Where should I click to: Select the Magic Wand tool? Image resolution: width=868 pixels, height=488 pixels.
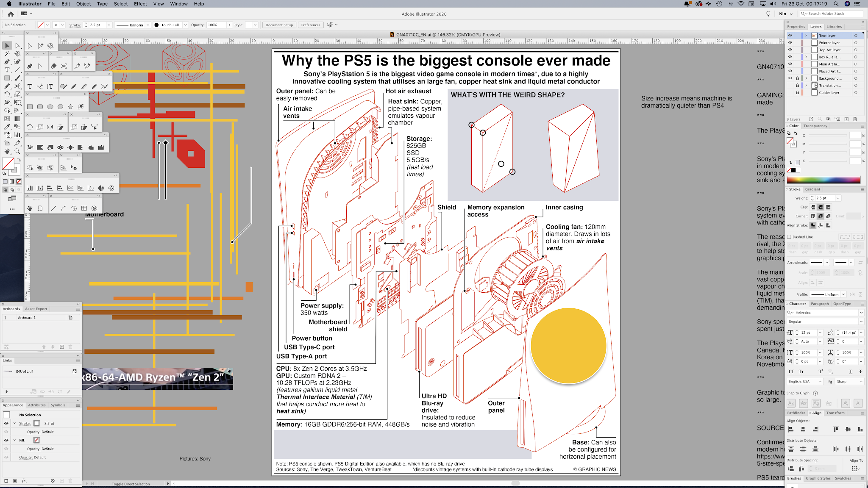tap(7, 54)
